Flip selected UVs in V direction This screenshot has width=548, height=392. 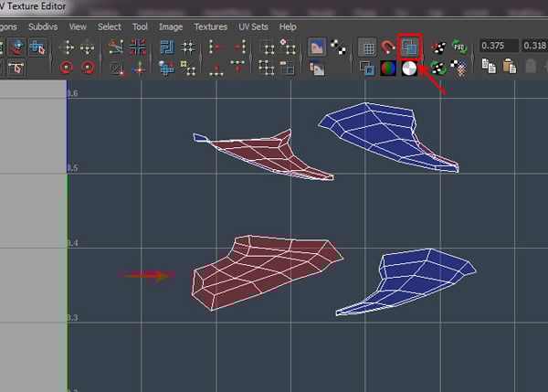88,47
